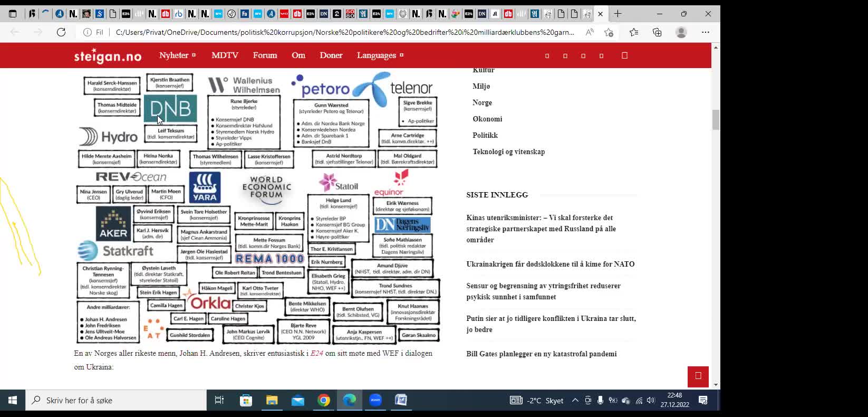Screen dimensions: 868x417
Task: Open the Norge category link
Action: tap(483, 102)
